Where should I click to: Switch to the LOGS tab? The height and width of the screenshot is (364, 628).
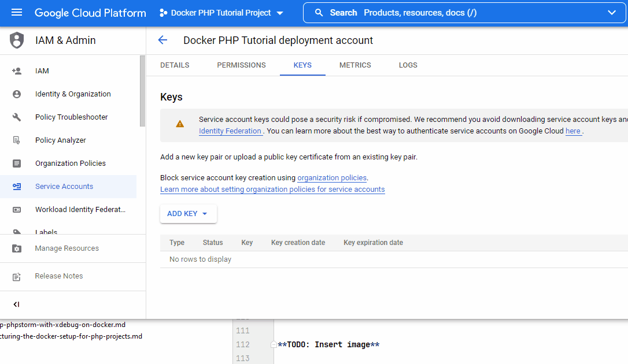pyautogui.click(x=408, y=65)
